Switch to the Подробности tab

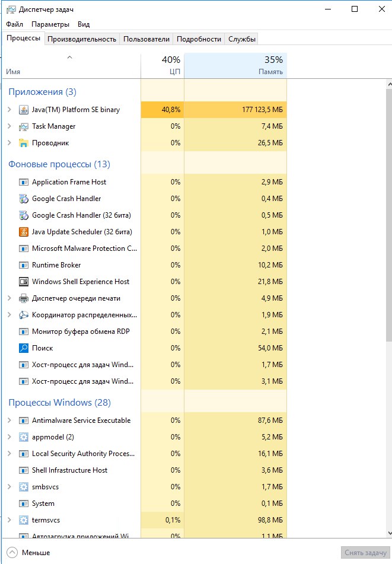pos(199,39)
